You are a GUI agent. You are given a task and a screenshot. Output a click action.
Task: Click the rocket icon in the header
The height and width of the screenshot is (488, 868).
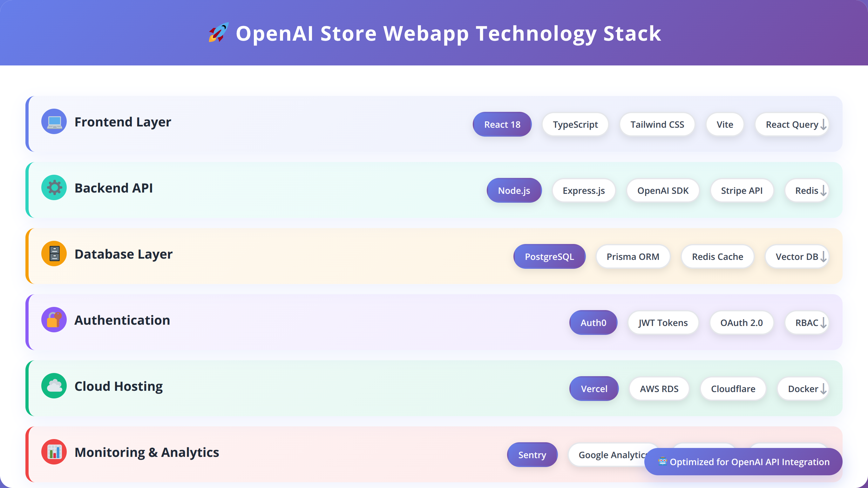(x=219, y=33)
